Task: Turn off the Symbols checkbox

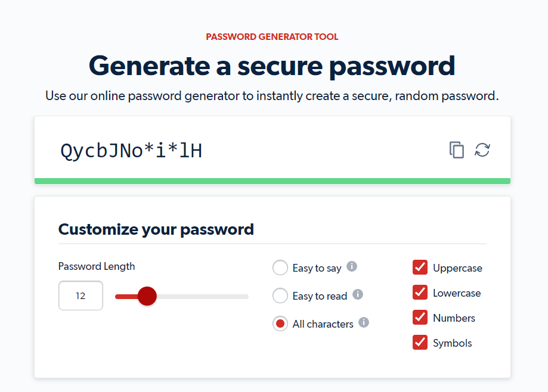Action: [x=420, y=343]
